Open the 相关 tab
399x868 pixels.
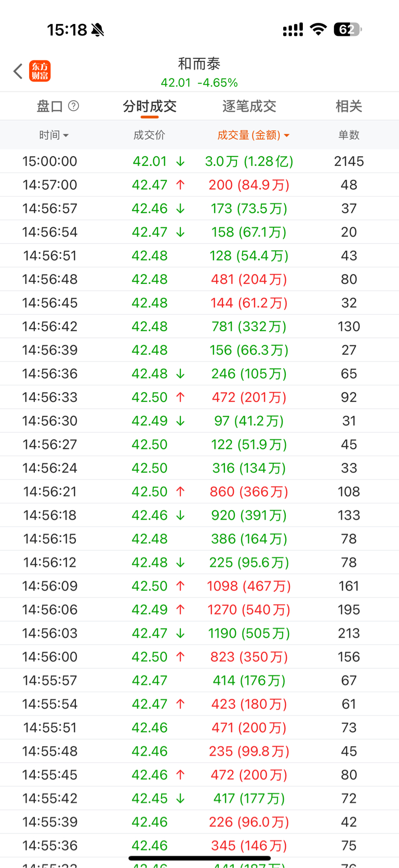pyautogui.click(x=349, y=107)
